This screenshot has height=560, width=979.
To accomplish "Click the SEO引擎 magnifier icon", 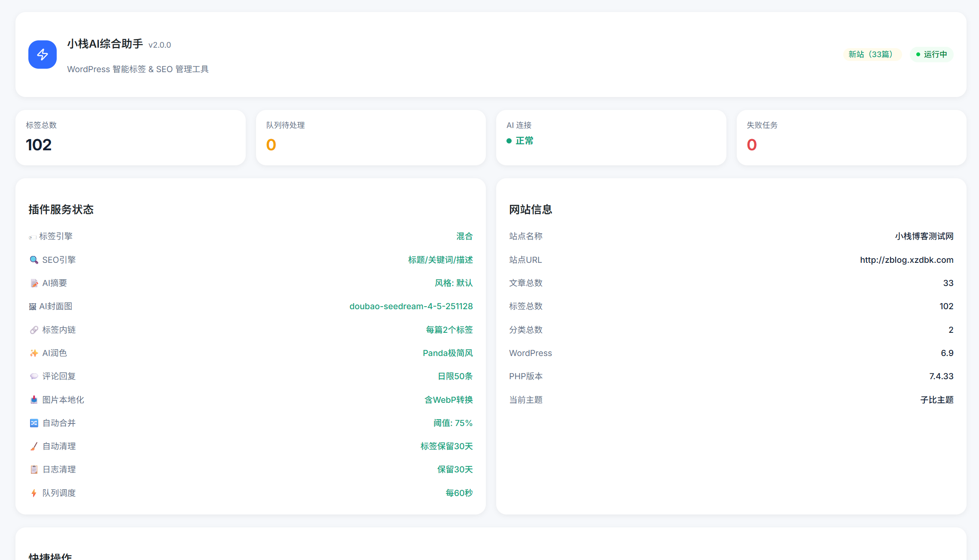I will pyautogui.click(x=34, y=260).
